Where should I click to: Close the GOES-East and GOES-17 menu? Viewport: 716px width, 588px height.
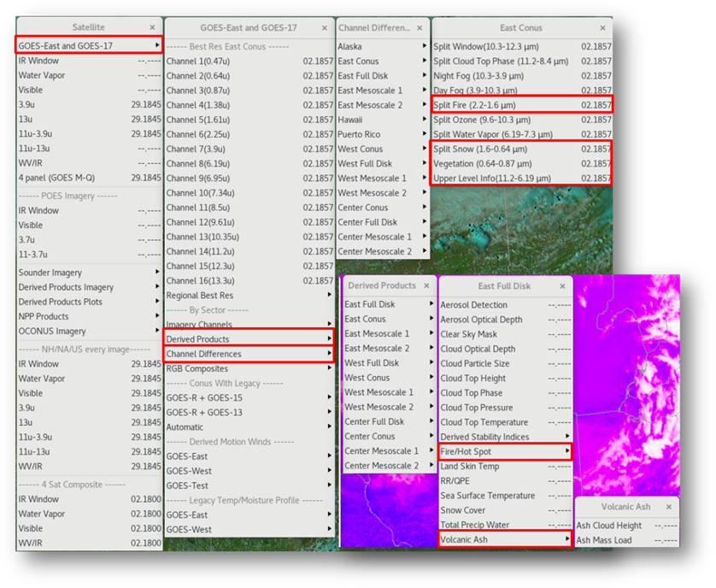[x=324, y=28]
